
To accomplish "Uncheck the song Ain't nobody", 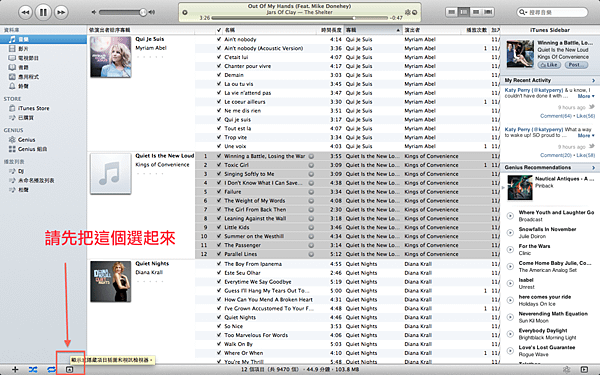I will click(219, 39).
